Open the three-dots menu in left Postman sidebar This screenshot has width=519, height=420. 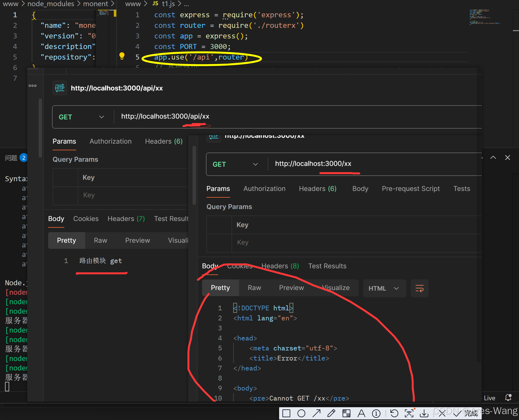click(33, 86)
